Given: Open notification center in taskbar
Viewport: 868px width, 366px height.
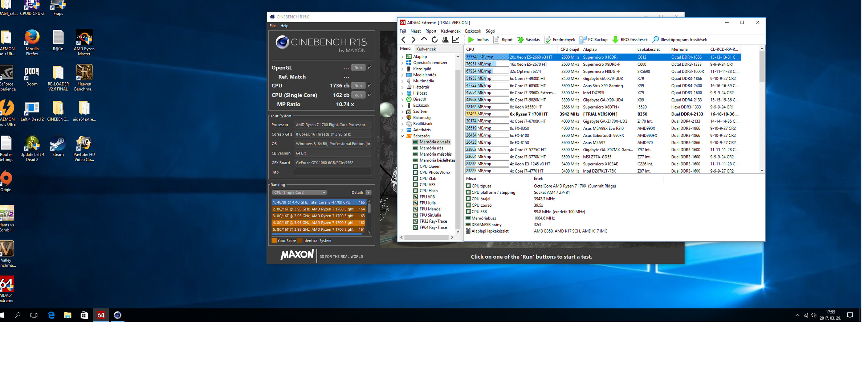Looking at the screenshot, I should coord(850,315).
